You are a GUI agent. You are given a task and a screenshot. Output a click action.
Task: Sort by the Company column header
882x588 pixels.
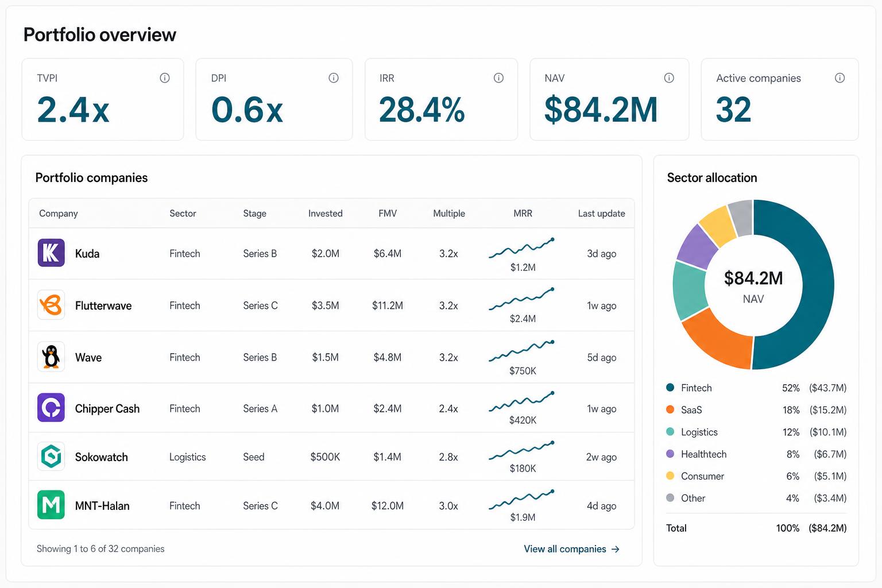[x=59, y=214]
